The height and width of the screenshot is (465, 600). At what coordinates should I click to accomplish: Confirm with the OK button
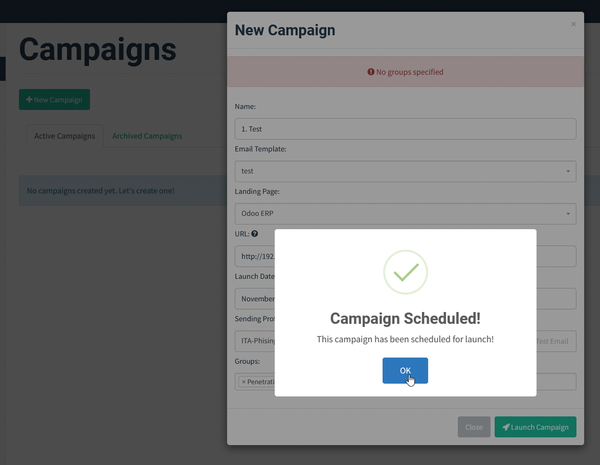405,370
